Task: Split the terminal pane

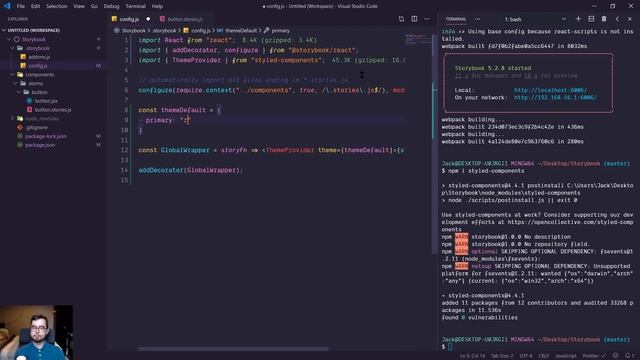Action: coord(591,19)
